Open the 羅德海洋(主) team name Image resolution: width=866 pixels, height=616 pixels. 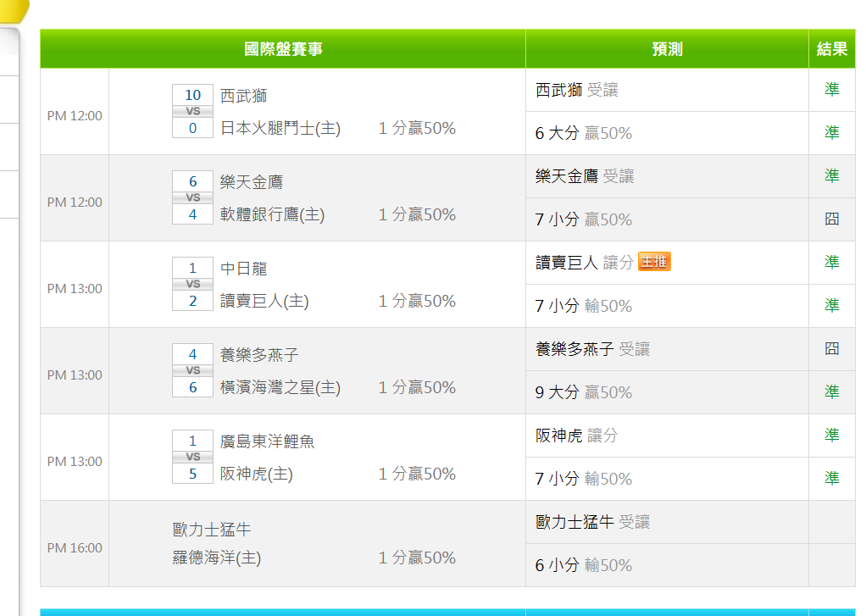point(217,558)
